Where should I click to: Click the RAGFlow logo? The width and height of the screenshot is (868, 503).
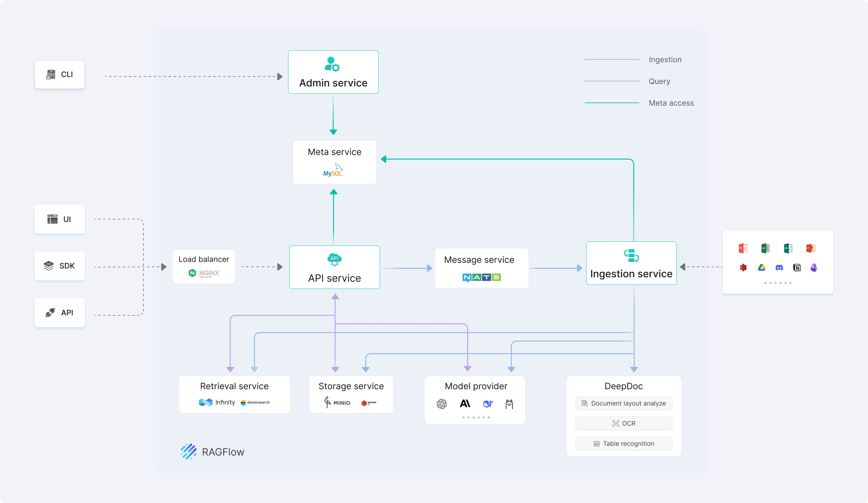coord(212,452)
